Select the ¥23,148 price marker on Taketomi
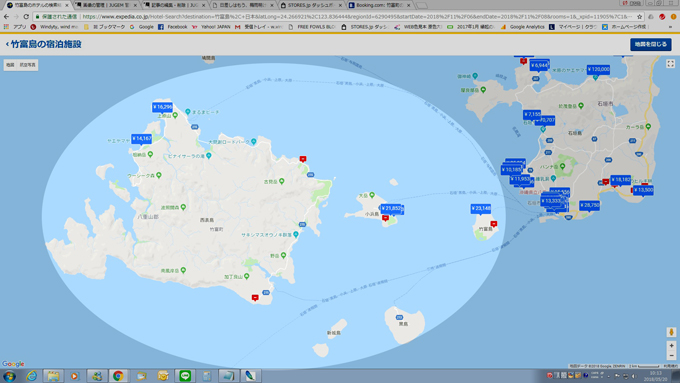Viewport: 680px width, 383px height. (x=481, y=209)
